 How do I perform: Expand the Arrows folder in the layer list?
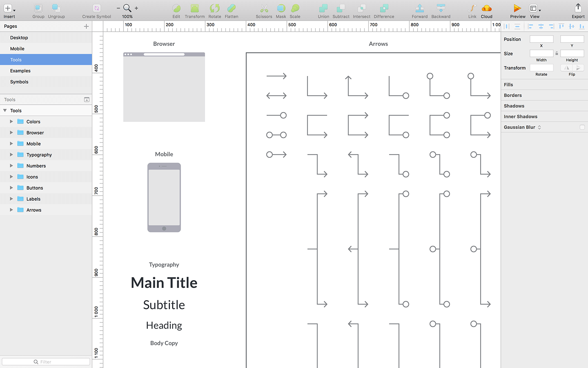click(x=11, y=210)
